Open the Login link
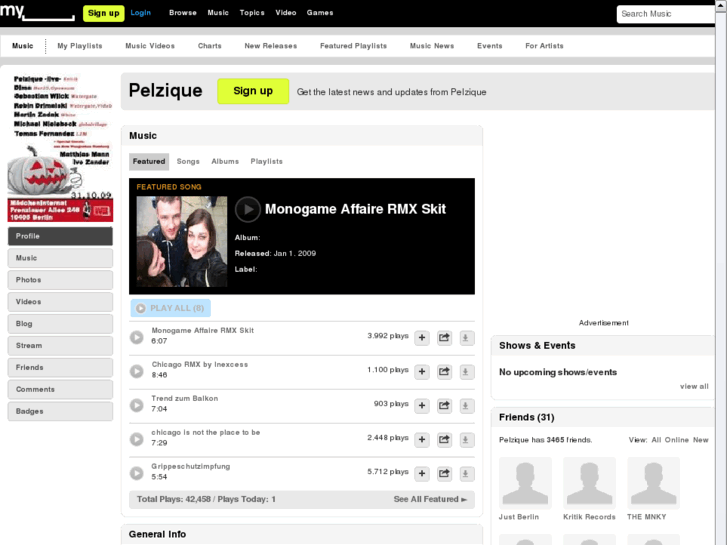 tap(140, 13)
